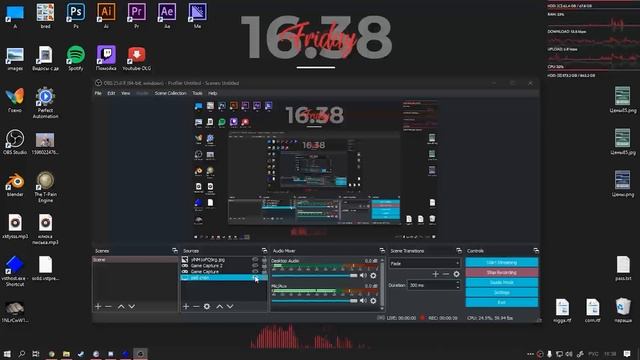Open Photoshop desktop shortcut

click(x=76, y=16)
